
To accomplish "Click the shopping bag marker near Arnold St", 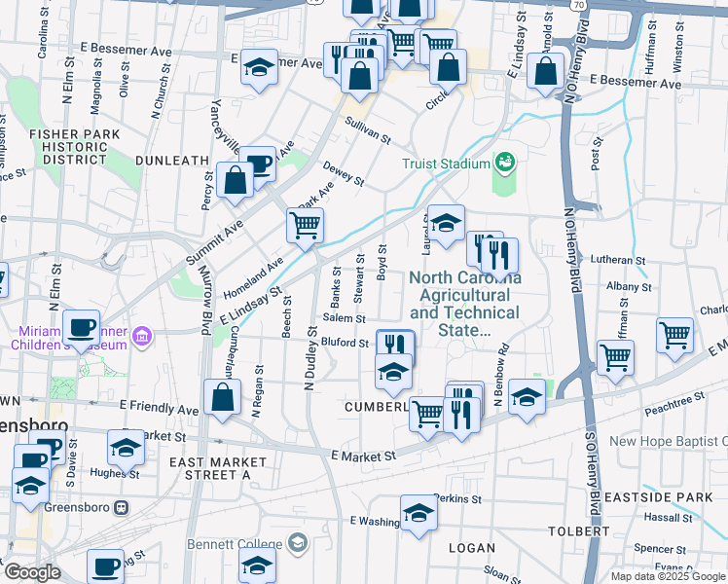I will coord(546,73).
